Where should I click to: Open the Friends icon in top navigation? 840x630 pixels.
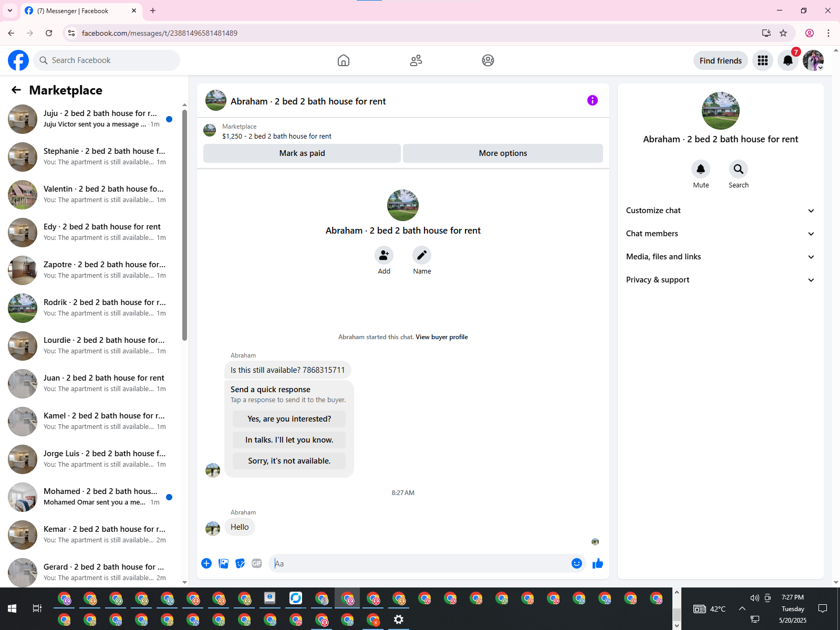(x=416, y=60)
